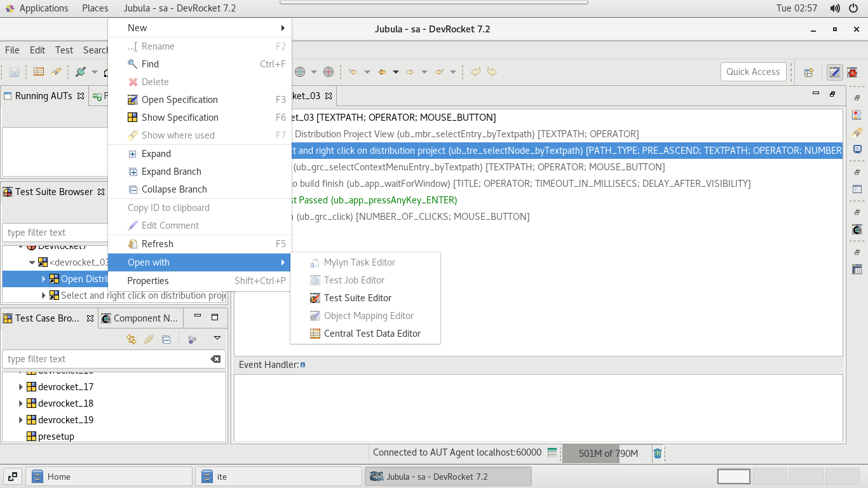Clear Test Case Browser filter text
This screenshot has height=488, width=868.
coord(216,359)
